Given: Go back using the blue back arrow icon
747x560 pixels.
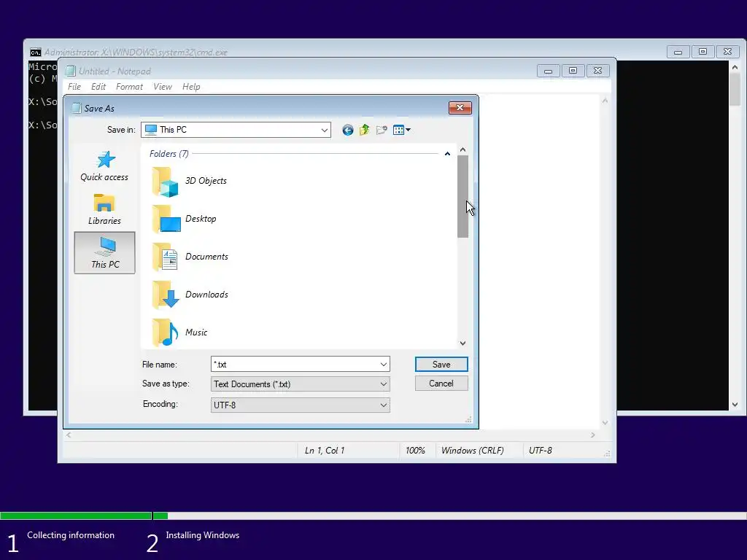Looking at the screenshot, I should point(348,130).
